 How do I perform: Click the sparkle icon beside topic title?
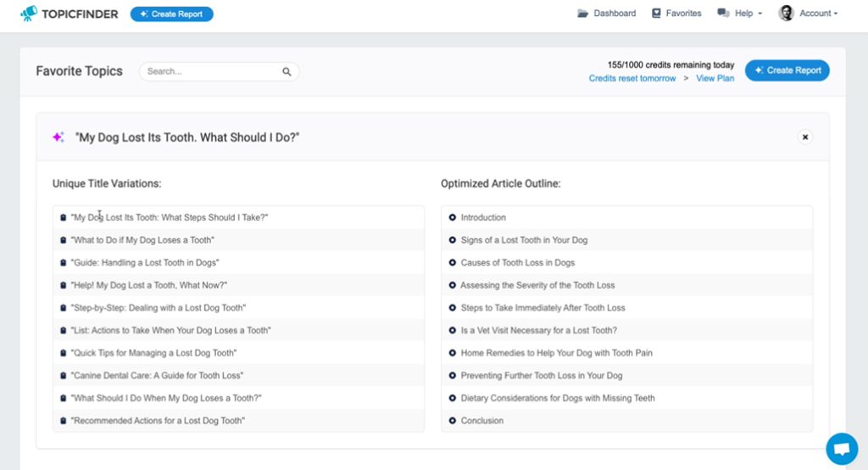pyautogui.click(x=58, y=137)
